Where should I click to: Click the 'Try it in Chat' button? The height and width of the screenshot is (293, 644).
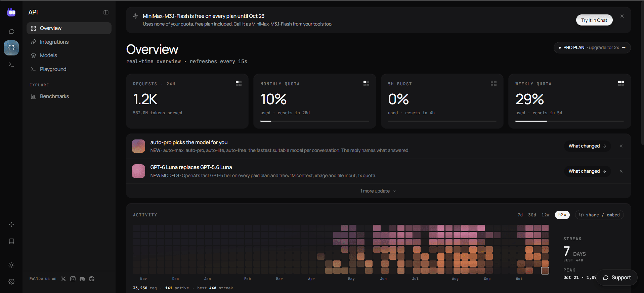(x=594, y=20)
